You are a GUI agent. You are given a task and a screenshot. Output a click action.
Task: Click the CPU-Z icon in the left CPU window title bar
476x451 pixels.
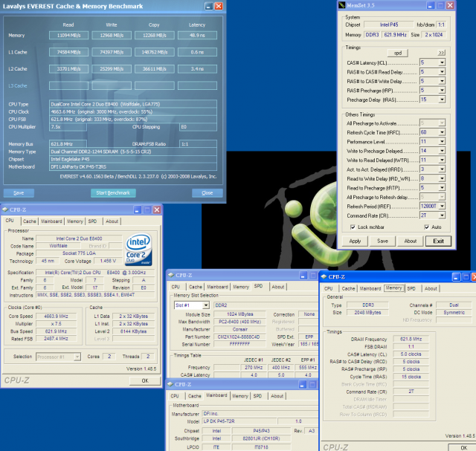point(5,210)
